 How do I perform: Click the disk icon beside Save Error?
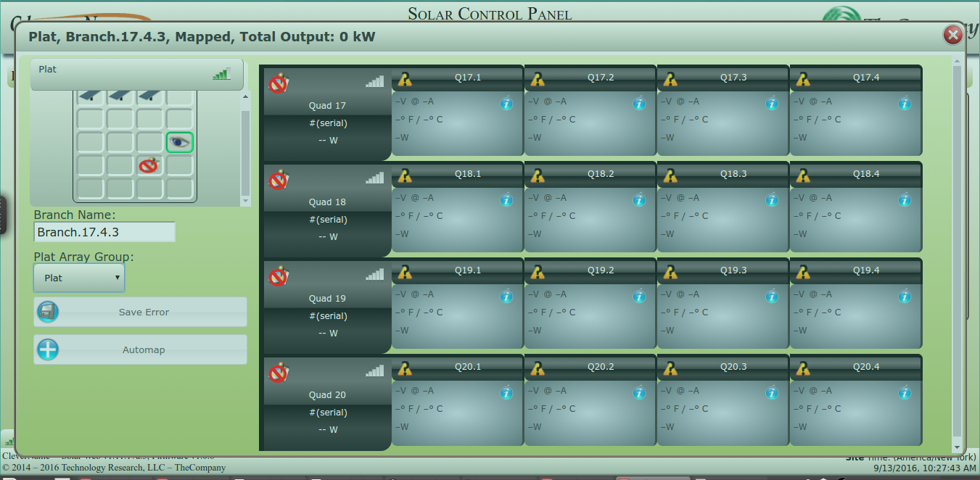(48, 312)
